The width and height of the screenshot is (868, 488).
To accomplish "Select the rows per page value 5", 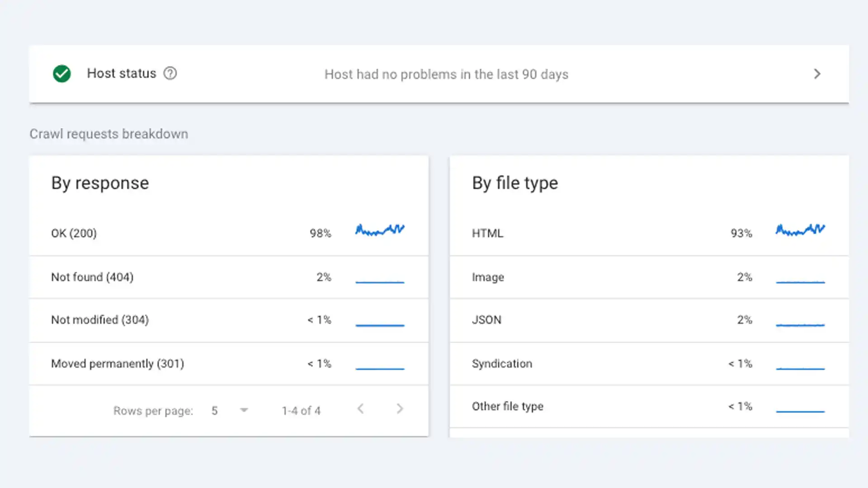I will (215, 411).
